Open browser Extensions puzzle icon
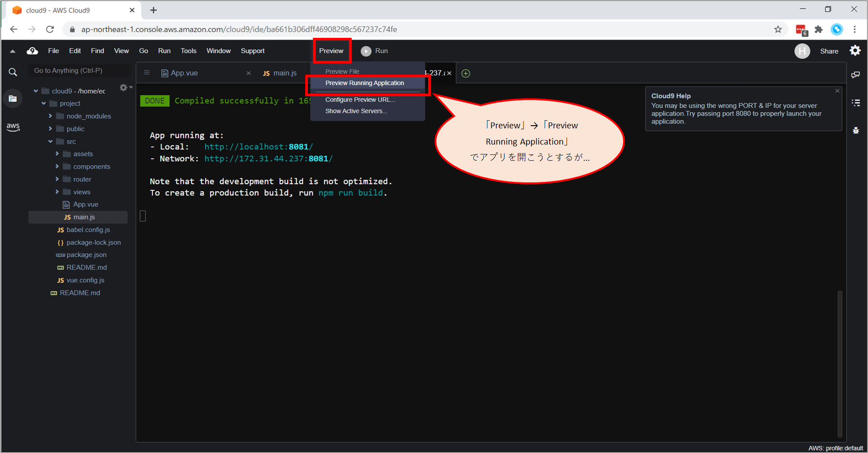Screen dimensions: 868x453 point(818,29)
